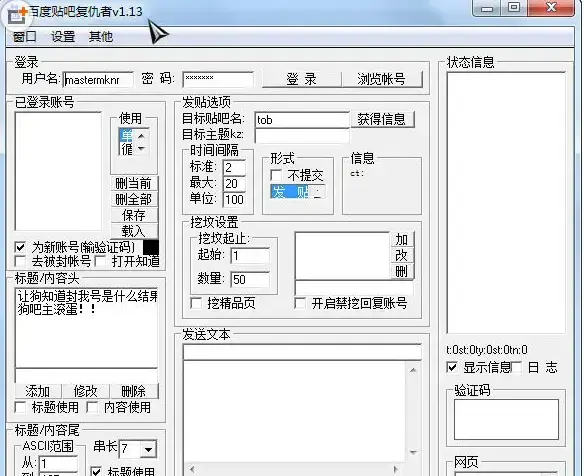584x476 pixels.
Task: Click the input field below 标题/内容头 list
Action: coord(86,375)
